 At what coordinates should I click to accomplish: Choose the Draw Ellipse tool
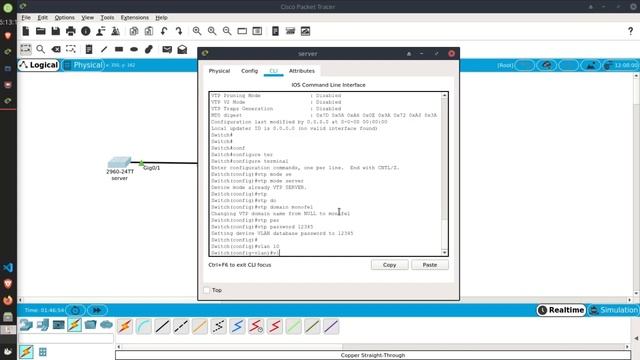tap(134, 49)
